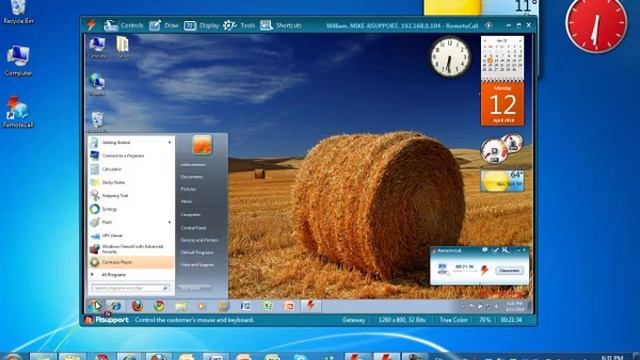Launch the highlighted Camtasia Player entry
Screen dimensions: 640x360
coord(131,262)
